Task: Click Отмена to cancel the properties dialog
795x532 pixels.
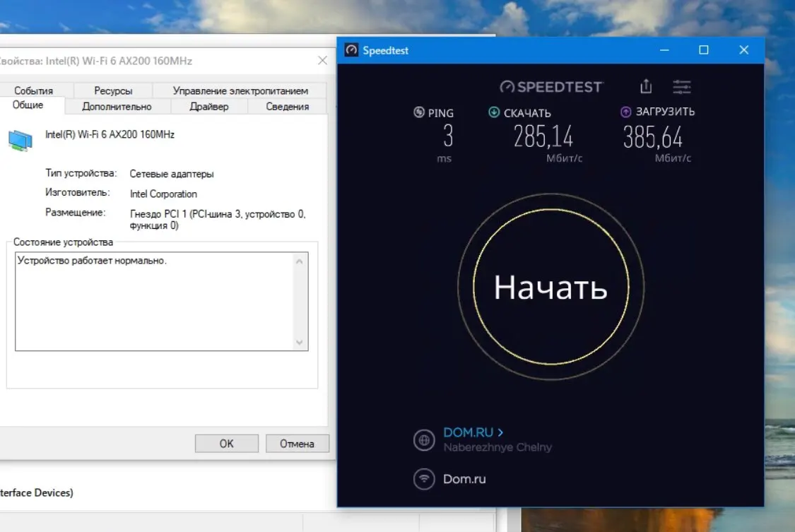Action: click(297, 444)
